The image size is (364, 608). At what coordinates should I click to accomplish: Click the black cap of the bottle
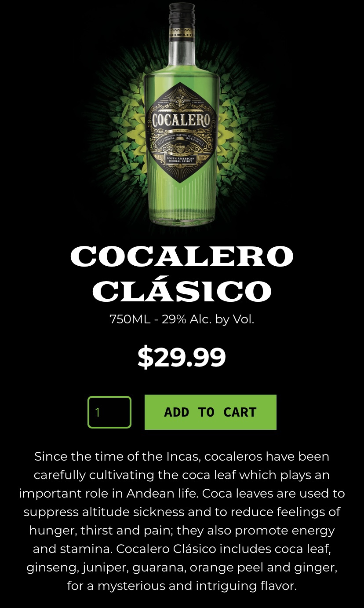(182, 15)
